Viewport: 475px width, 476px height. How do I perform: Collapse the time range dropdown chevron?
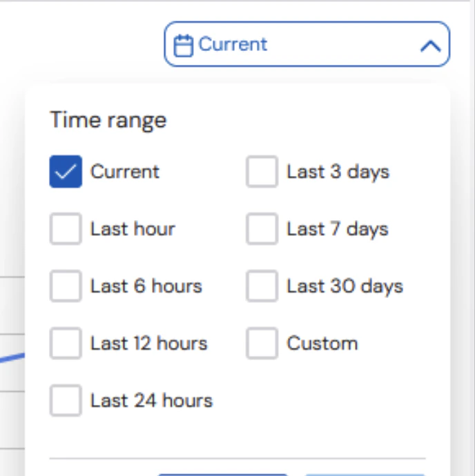click(429, 46)
